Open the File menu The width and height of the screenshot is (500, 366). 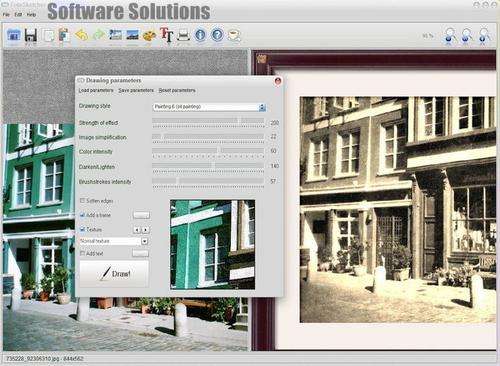click(x=6, y=15)
